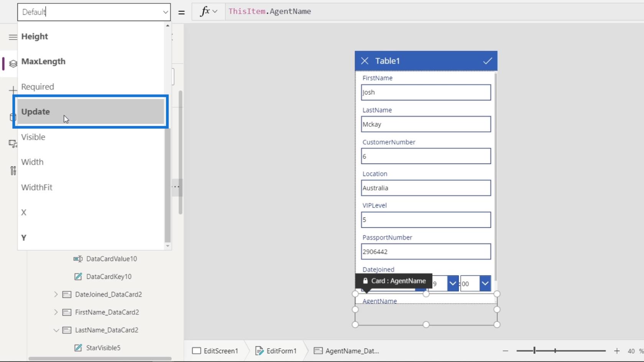The image size is (644, 362).
Task: Click EditScreen1 breadcrumb
Action: coord(215,351)
